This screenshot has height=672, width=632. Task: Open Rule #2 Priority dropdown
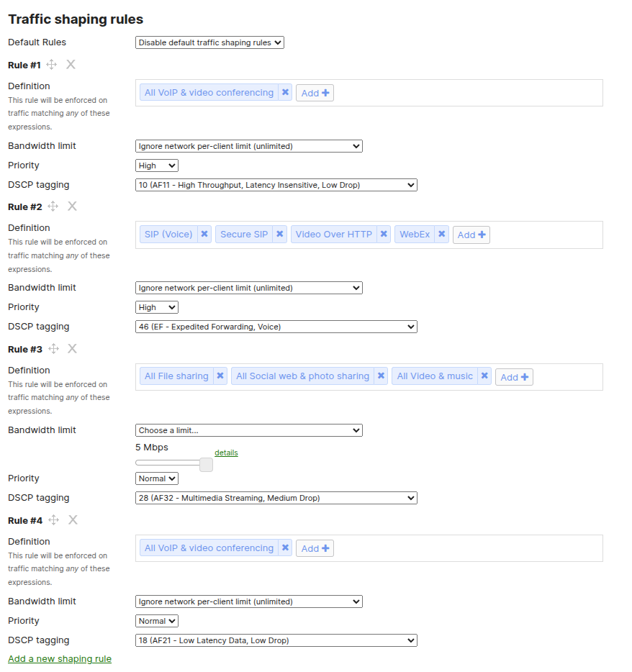pyautogui.click(x=156, y=307)
